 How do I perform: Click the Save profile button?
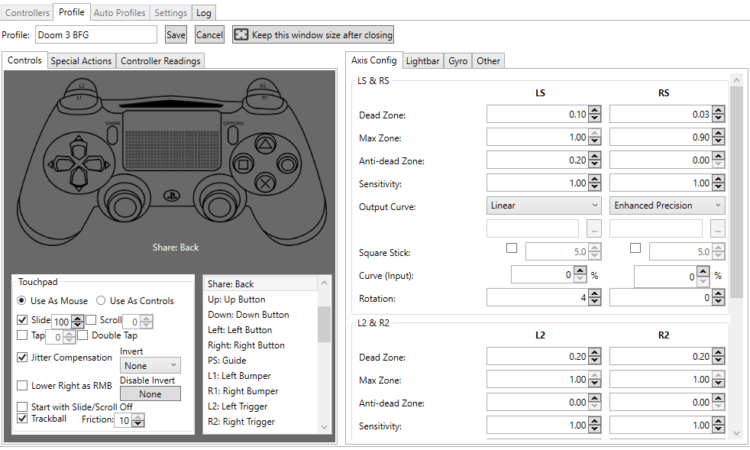pos(176,35)
